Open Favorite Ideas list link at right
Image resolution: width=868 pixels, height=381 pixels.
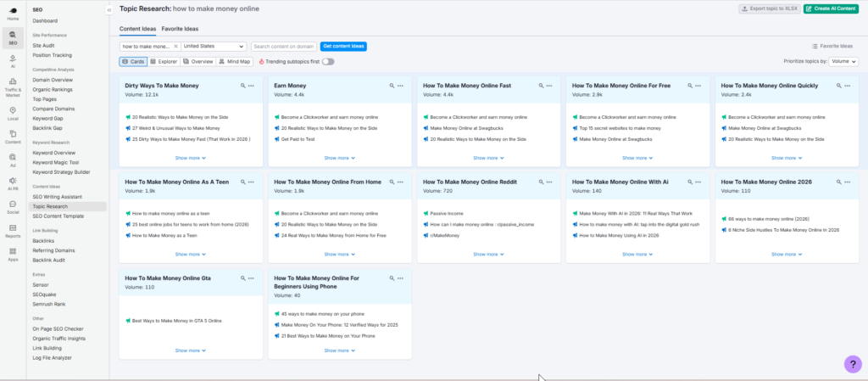point(832,46)
